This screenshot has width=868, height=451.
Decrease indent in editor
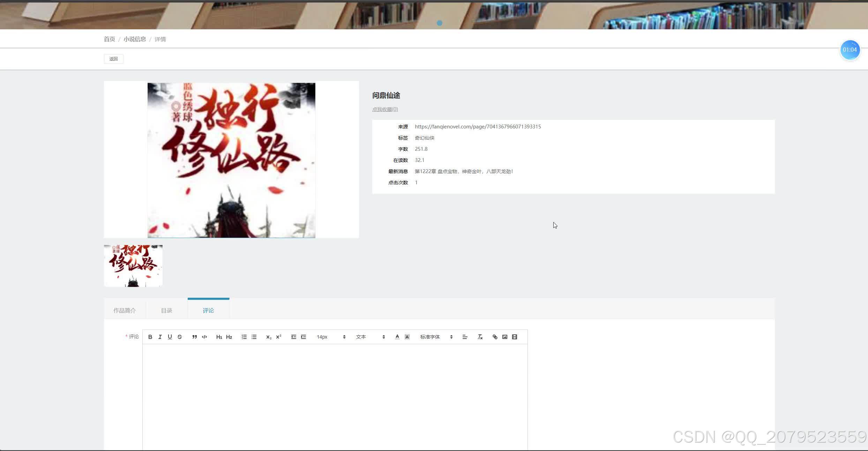(x=294, y=337)
